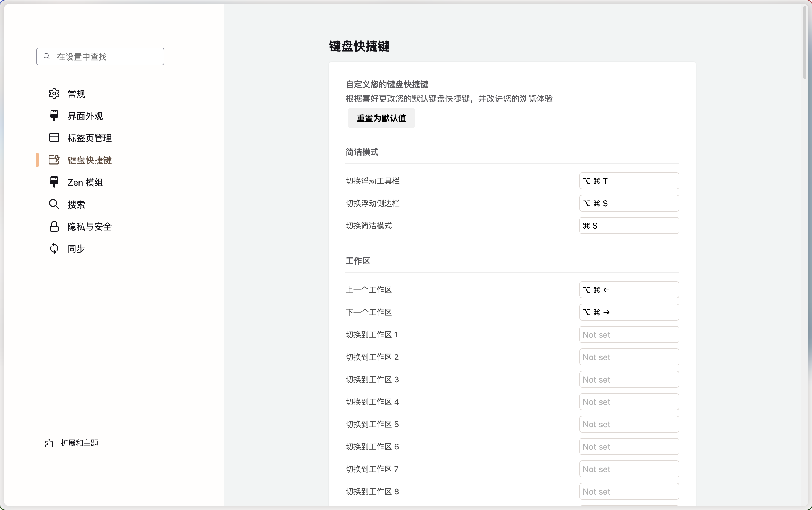Viewport: 812px width, 510px height.
Task: Click the magnifier icon next to 搜索
Action: pyautogui.click(x=54, y=204)
